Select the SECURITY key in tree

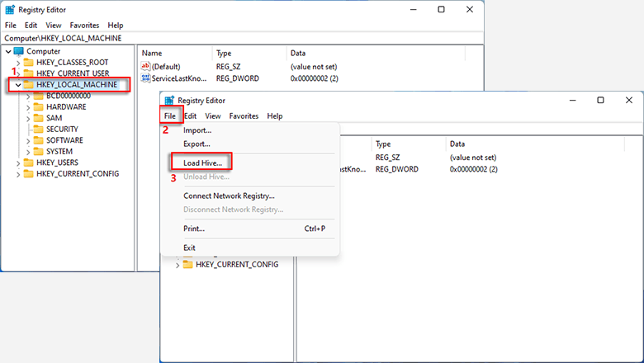[x=63, y=130]
